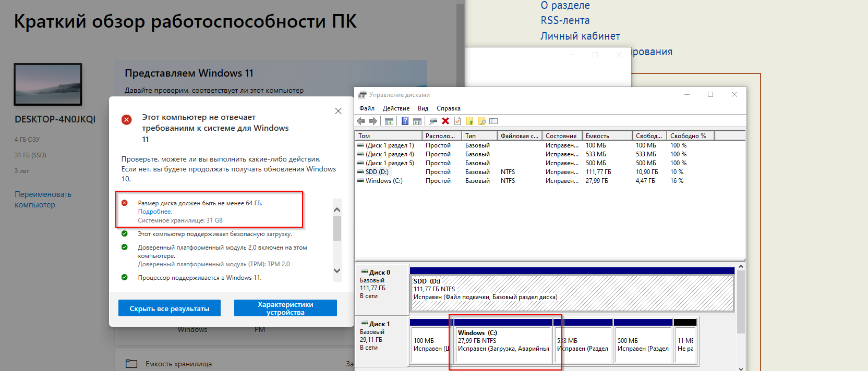The height and width of the screenshot is (371, 868).
Task: Open the Действие menu
Action: (x=396, y=108)
